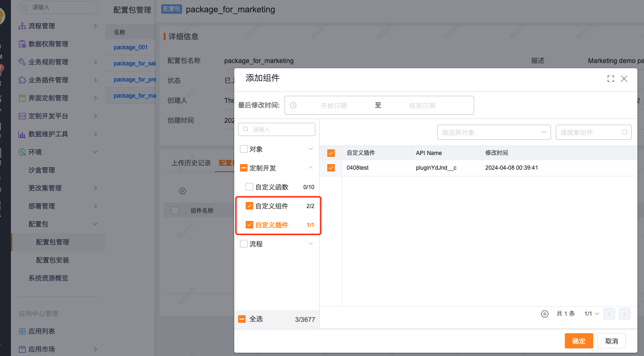Image resolution: width=644 pixels, height=356 pixels.
Task: Open 业务规则管理 via its sidebar icon
Action: coord(22,62)
